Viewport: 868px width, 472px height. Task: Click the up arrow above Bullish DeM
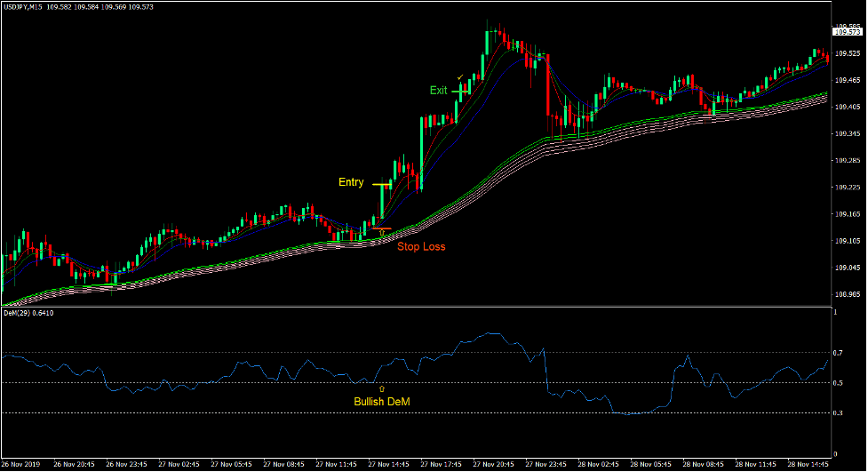(x=381, y=389)
